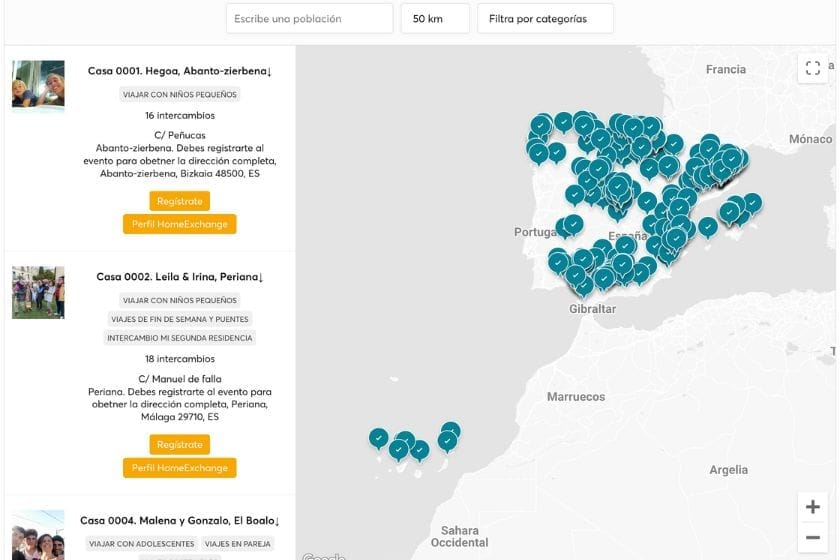The image size is (840, 560).
Task: Select tag Viajes en pareja
Action: click(237, 543)
